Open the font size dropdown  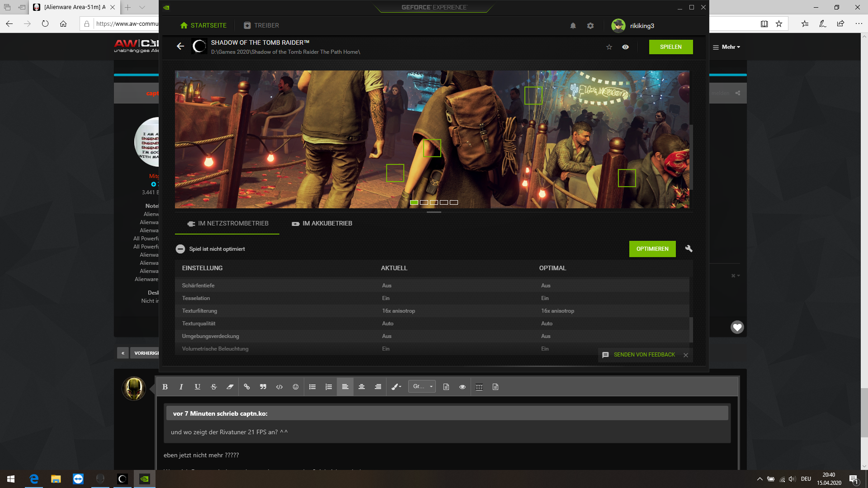tap(422, 386)
